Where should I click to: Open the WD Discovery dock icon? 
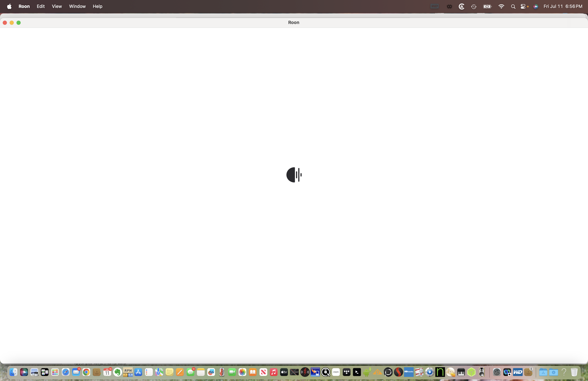pyautogui.click(x=518, y=372)
